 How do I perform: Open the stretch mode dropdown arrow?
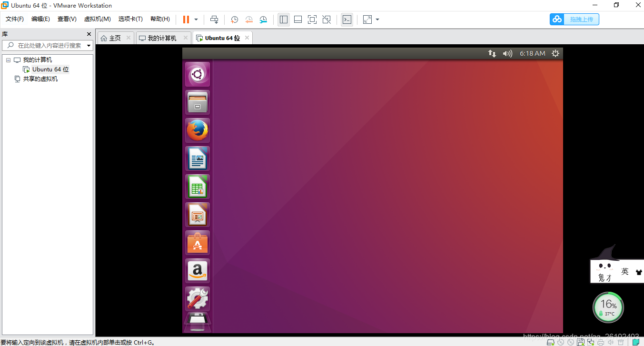pos(377,20)
